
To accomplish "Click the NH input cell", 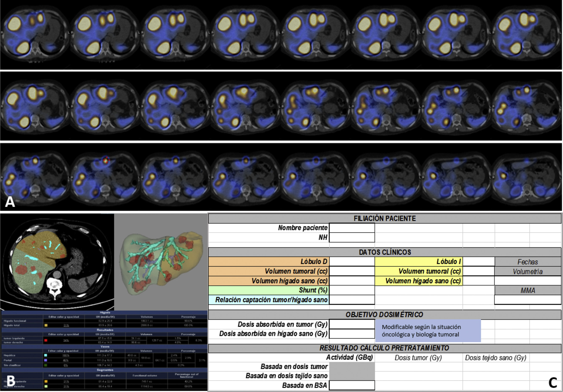I will click(x=352, y=237).
